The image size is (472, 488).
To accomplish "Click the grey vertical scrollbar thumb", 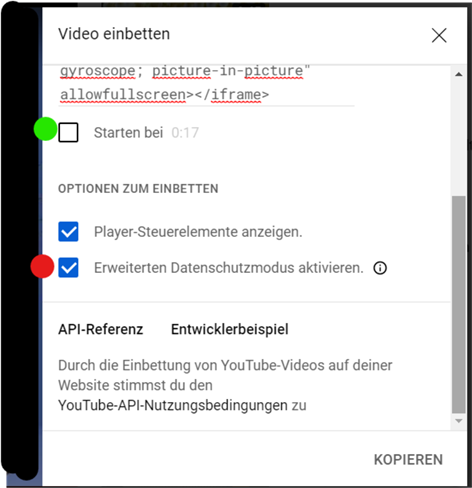I will [459, 304].
